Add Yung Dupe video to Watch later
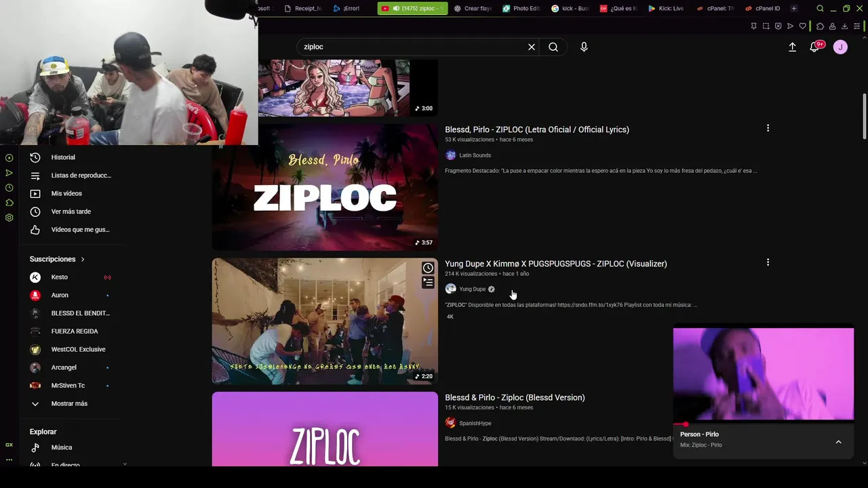 point(428,268)
